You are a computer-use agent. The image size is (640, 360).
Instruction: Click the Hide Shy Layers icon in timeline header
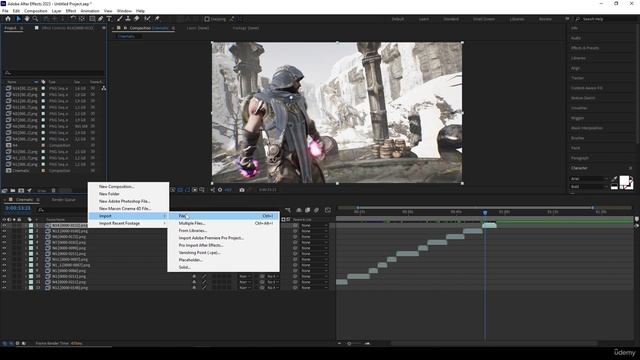tap(299, 210)
